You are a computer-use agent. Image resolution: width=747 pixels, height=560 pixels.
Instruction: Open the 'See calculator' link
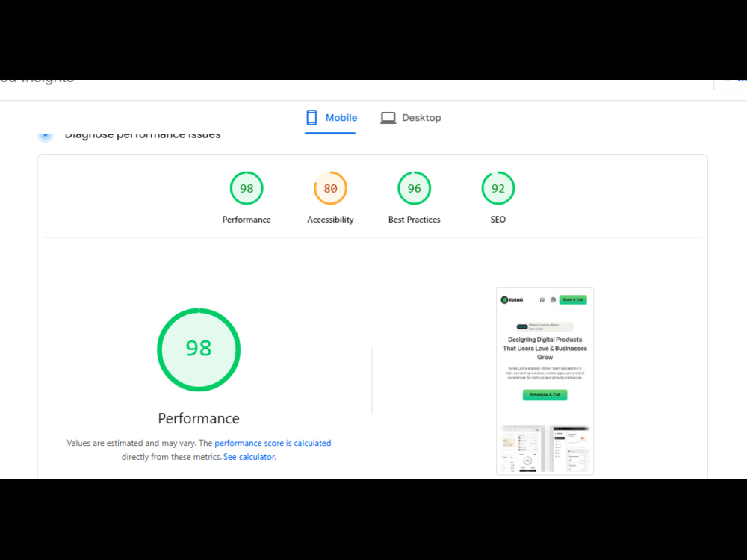(x=249, y=457)
